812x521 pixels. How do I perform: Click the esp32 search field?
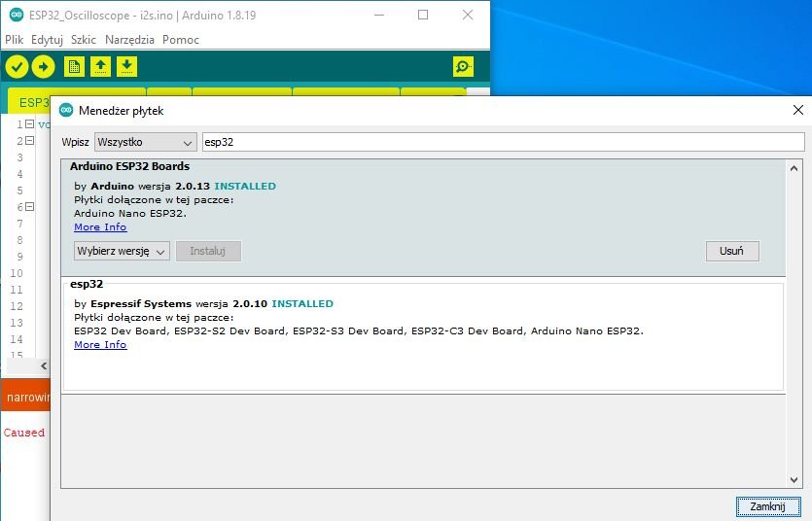coord(504,142)
